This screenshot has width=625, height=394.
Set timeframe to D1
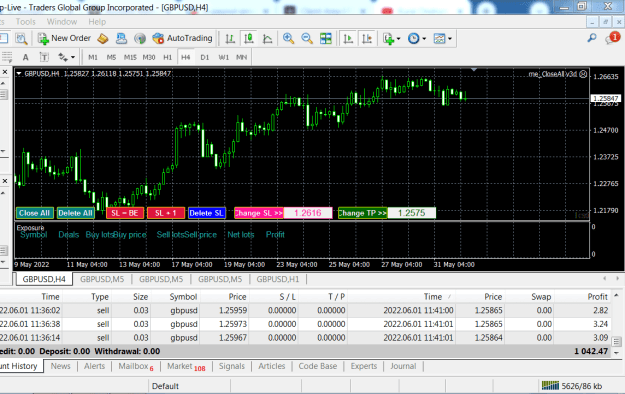click(x=204, y=57)
